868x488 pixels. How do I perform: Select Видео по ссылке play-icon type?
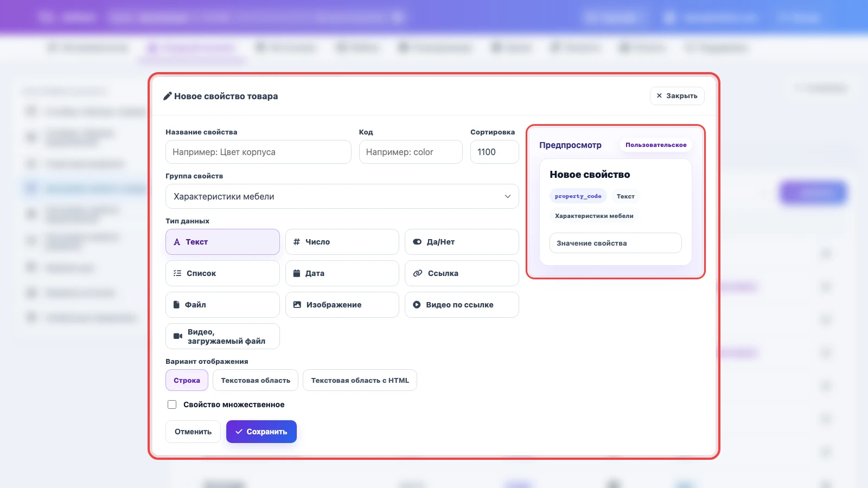(462, 305)
